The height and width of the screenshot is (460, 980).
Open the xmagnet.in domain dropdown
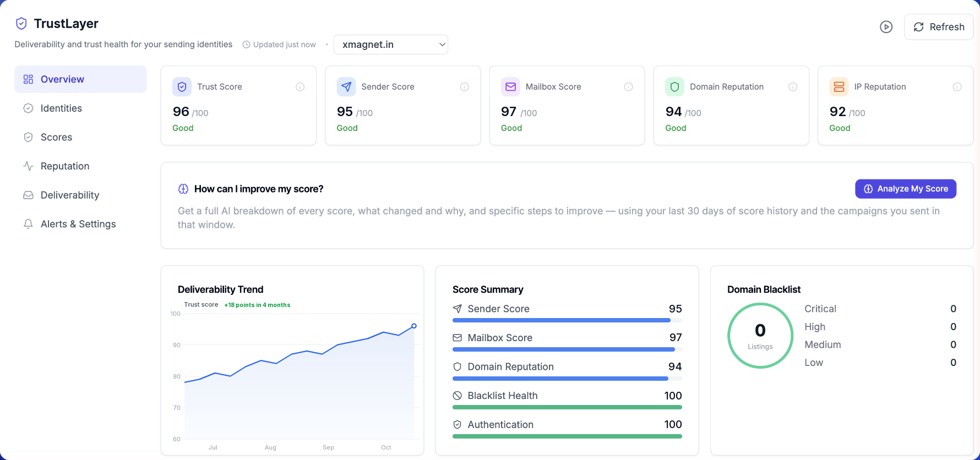click(391, 45)
